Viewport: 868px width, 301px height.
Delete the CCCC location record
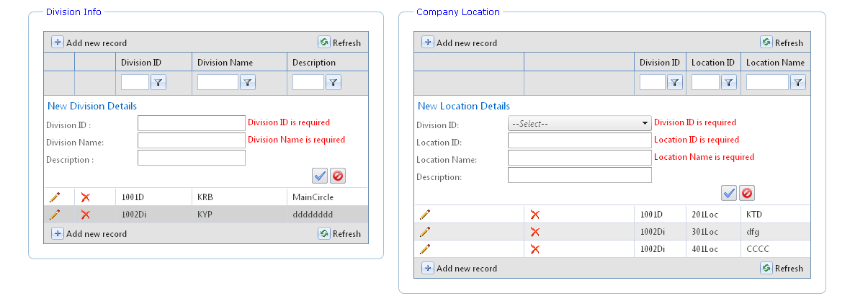tap(534, 249)
